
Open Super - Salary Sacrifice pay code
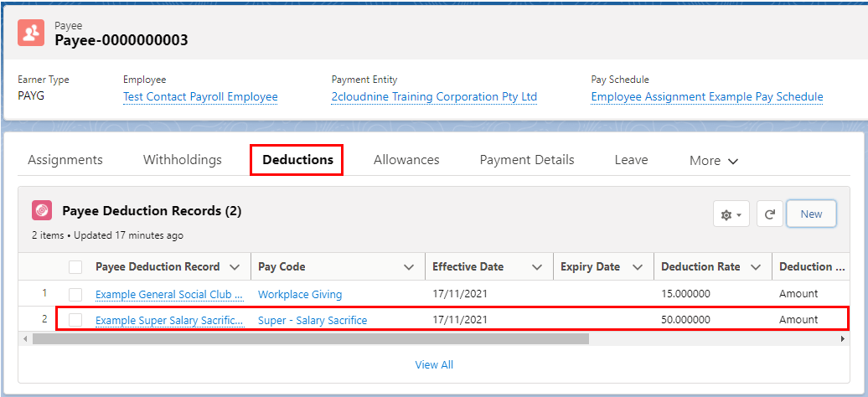313,320
